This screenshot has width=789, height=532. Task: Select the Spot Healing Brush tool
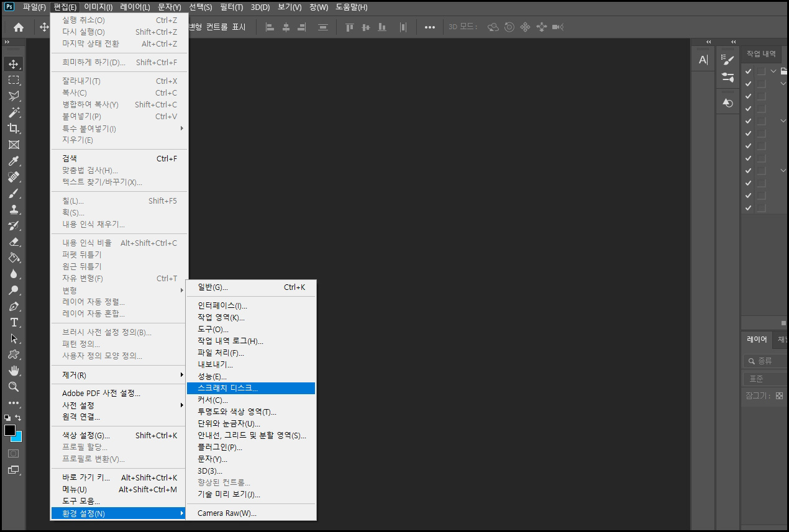[x=14, y=178]
